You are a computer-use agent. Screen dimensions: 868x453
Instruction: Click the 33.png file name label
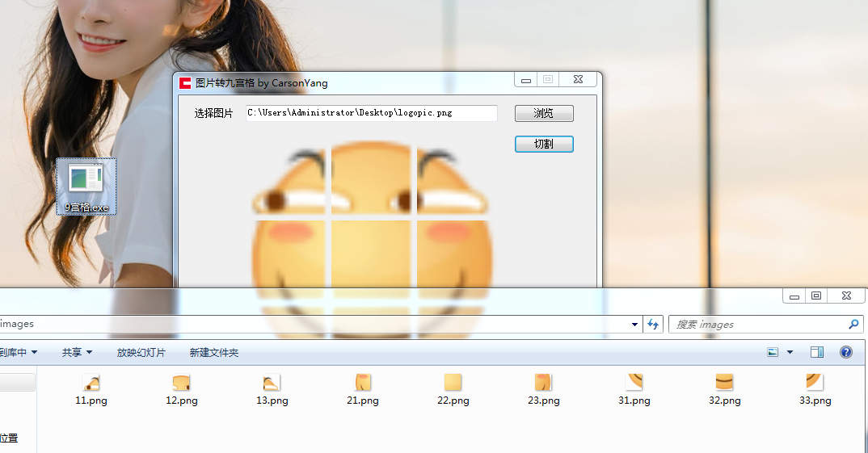pyautogui.click(x=815, y=401)
